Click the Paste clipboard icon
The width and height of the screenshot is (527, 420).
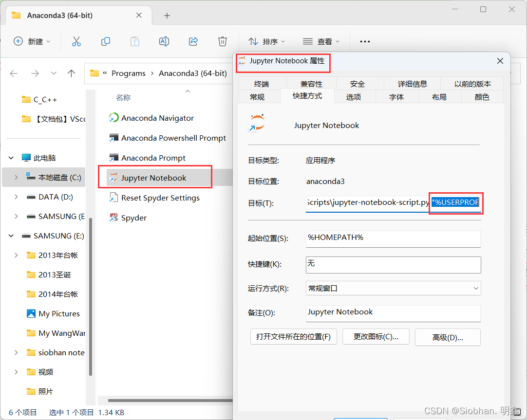(135, 41)
